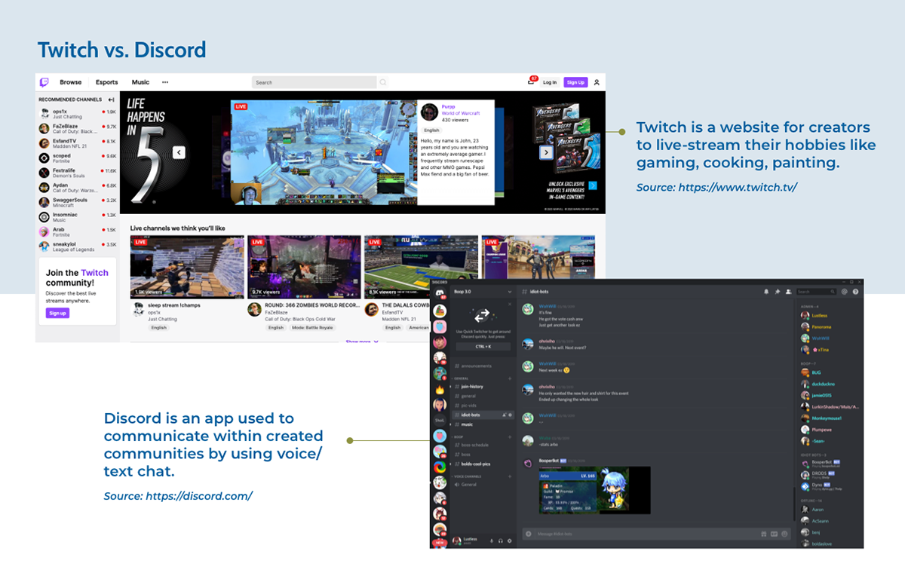Image resolution: width=905 pixels, height=588 pixels.
Task: Click the purple Sign Up button in Twitch header
Action: (x=575, y=82)
